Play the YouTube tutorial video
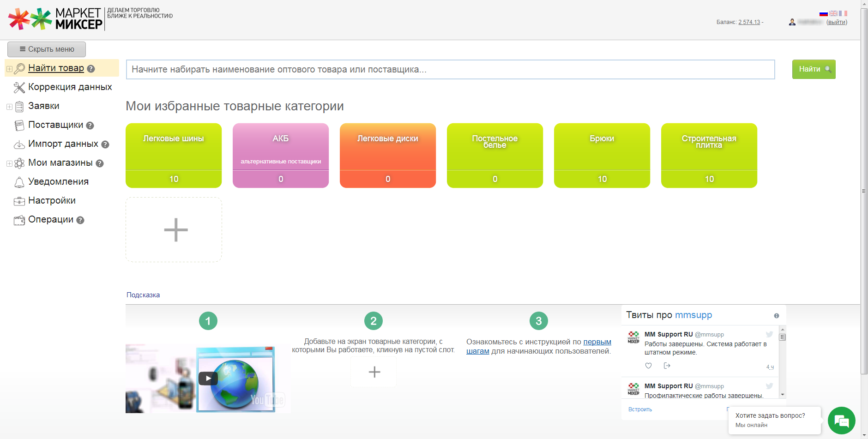 click(x=208, y=379)
